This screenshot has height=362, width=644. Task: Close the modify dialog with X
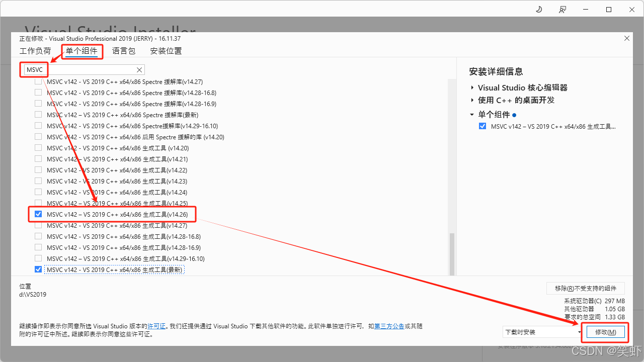pos(627,38)
